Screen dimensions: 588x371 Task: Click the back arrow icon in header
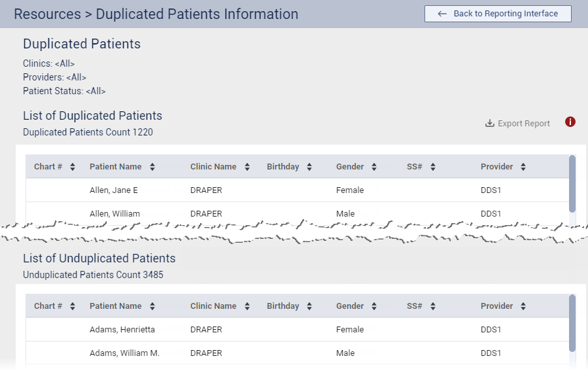coord(442,14)
